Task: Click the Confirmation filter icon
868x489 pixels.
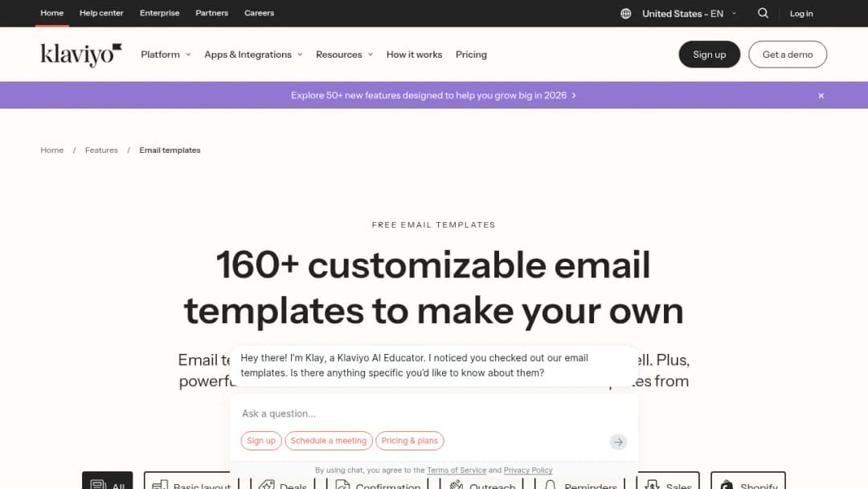Action: pos(342,485)
